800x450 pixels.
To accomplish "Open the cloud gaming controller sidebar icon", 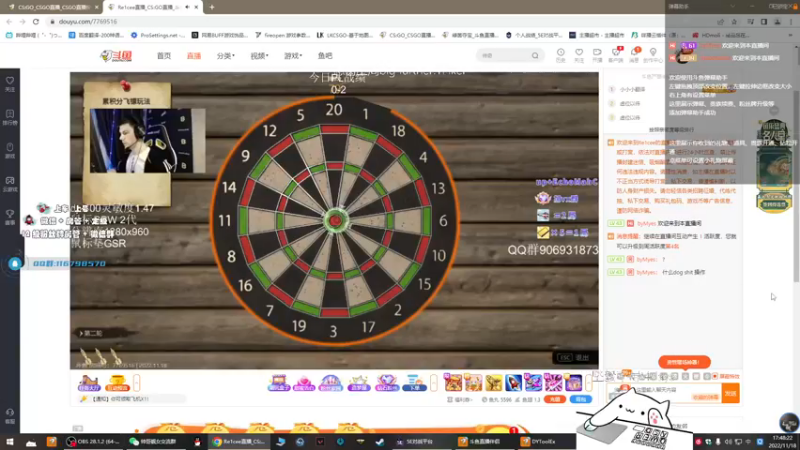I will (x=10, y=184).
